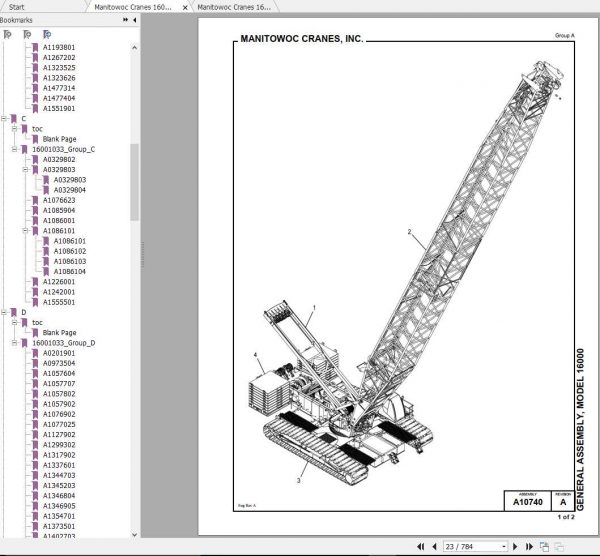The width and height of the screenshot is (600, 556).
Task: Open bookmark A1086104
Action: 70,272
